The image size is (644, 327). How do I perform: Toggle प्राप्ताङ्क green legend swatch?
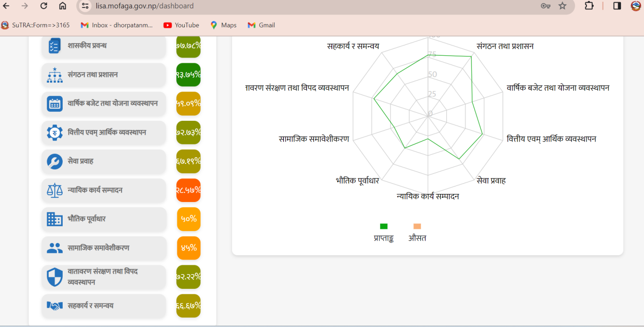(384, 226)
